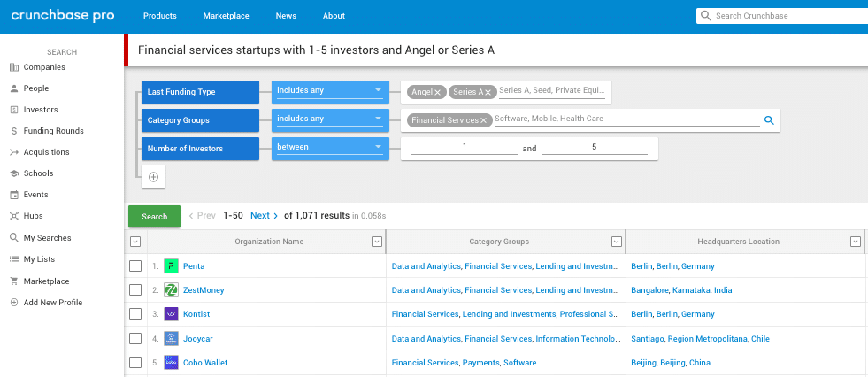Click the Penta company logo
The height and width of the screenshot is (377, 868).
click(171, 266)
